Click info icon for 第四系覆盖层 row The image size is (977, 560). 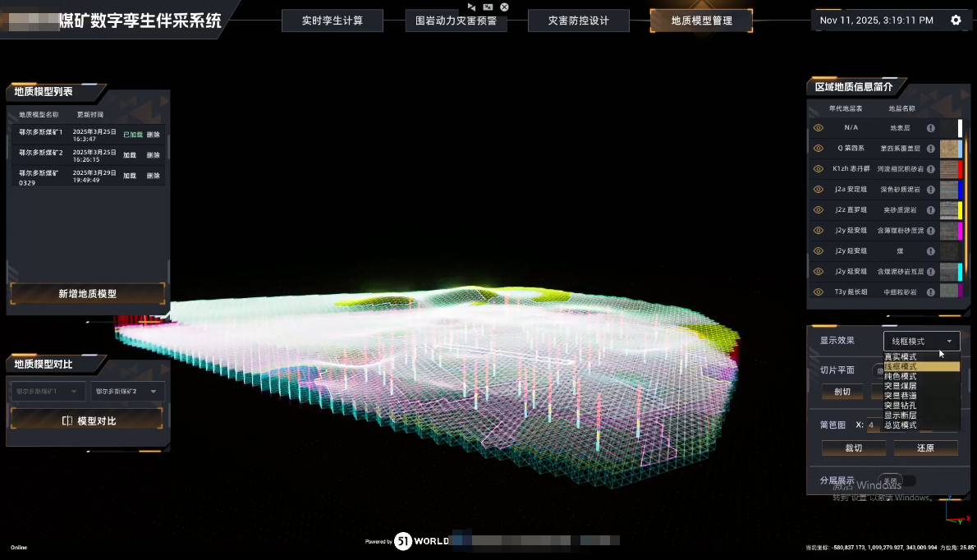(x=930, y=149)
